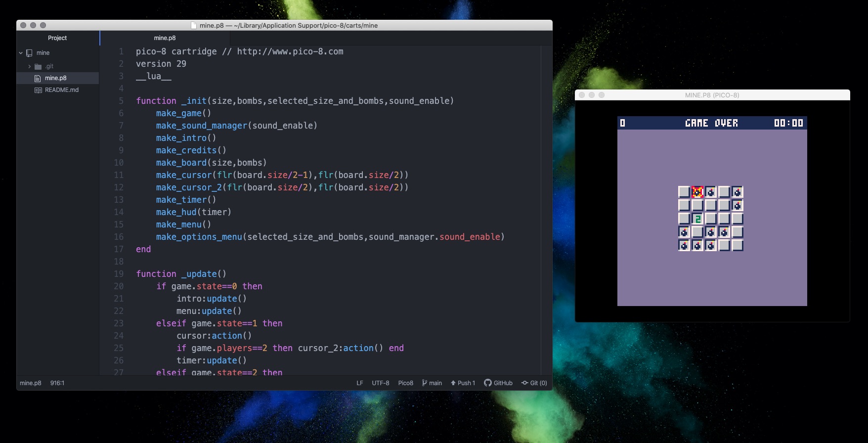Change the UTF-8 file encoding
This screenshot has width=868, height=443.
tap(381, 383)
